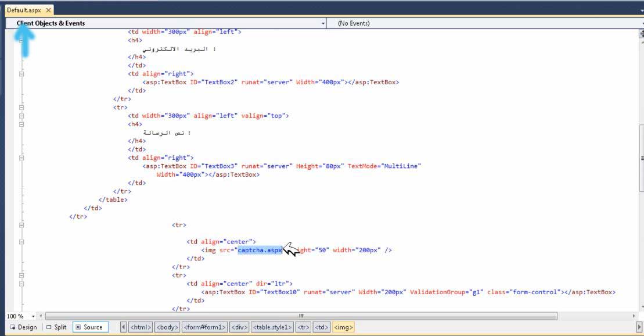Select the <img> breadcrumb tag
Screen dimensions: 644x336
(343, 327)
